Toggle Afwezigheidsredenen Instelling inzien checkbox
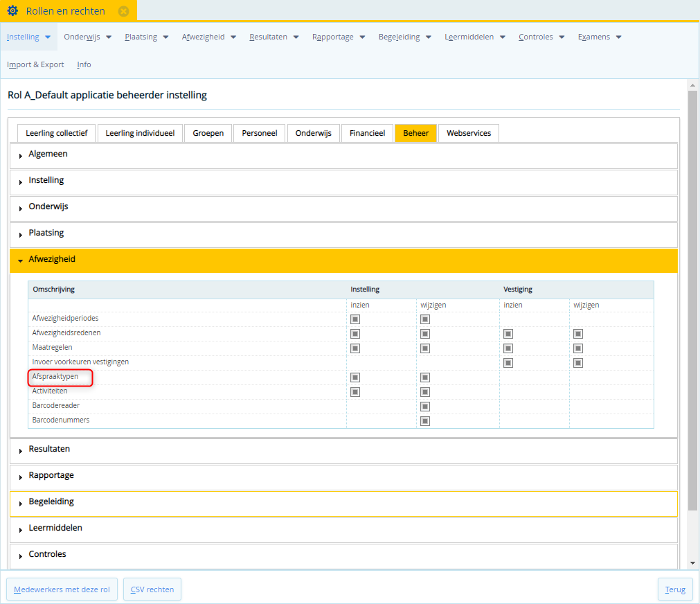The image size is (700, 604). [x=355, y=334]
